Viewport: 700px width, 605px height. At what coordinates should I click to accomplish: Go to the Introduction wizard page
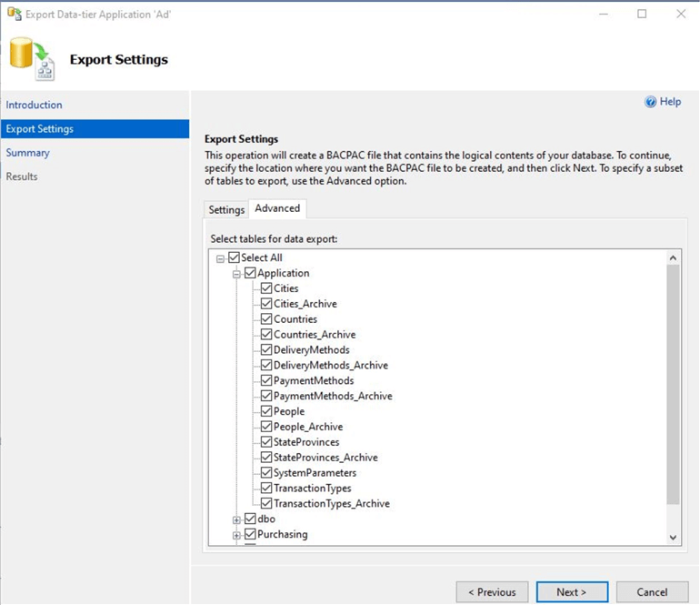click(x=35, y=106)
